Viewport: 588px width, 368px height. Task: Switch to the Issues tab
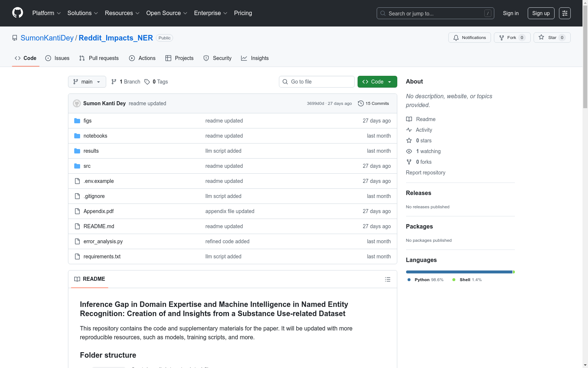(57, 58)
